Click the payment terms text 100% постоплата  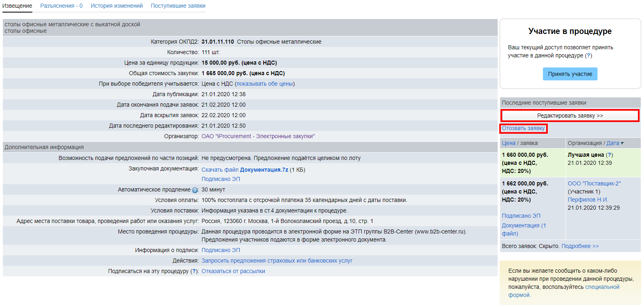[x=304, y=200]
